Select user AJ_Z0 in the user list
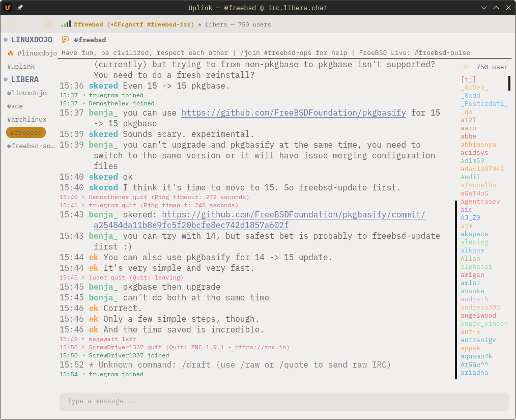 [470, 218]
